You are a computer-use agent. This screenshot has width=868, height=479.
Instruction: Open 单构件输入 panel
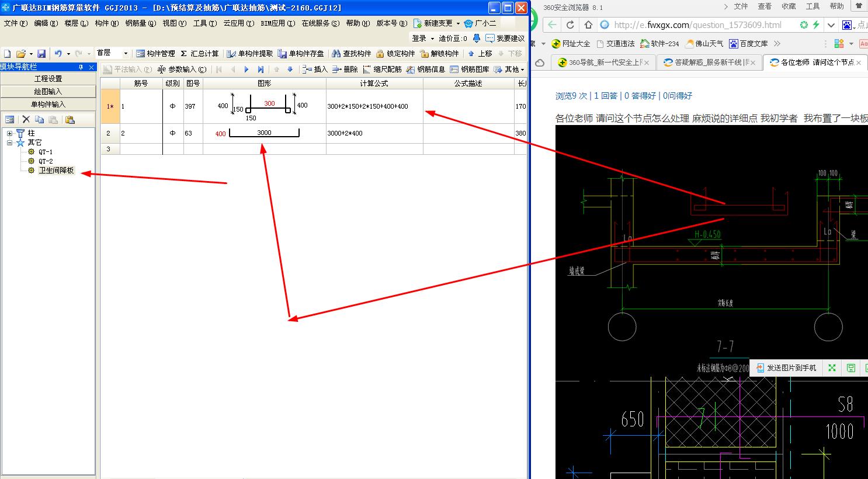[x=48, y=104]
